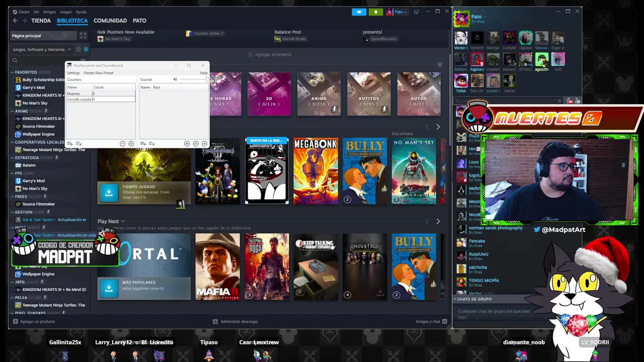Viewport: 644px width, 362px height.
Task: Click the Steam library vertical scrollbar
Action: point(450,101)
